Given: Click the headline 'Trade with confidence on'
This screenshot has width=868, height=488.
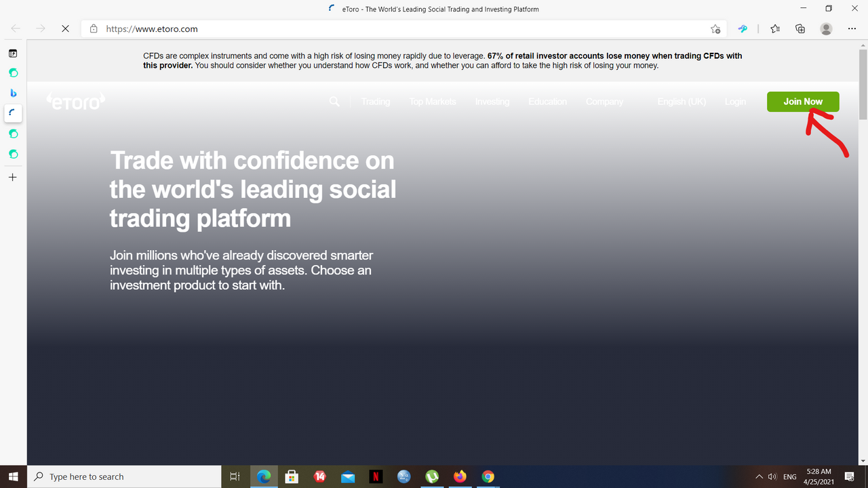Looking at the screenshot, I should click(252, 161).
